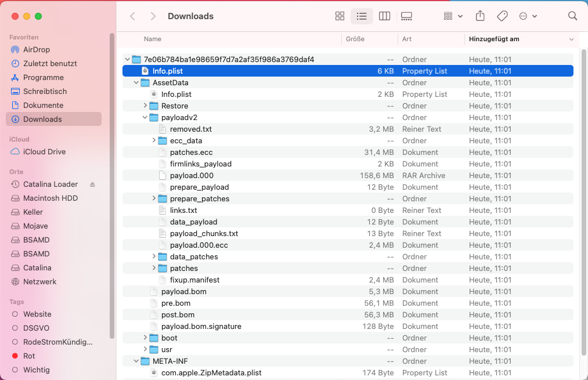Screen dimensions: 588x380
Task: Switch to icon grid view
Action: coord(340,16)
